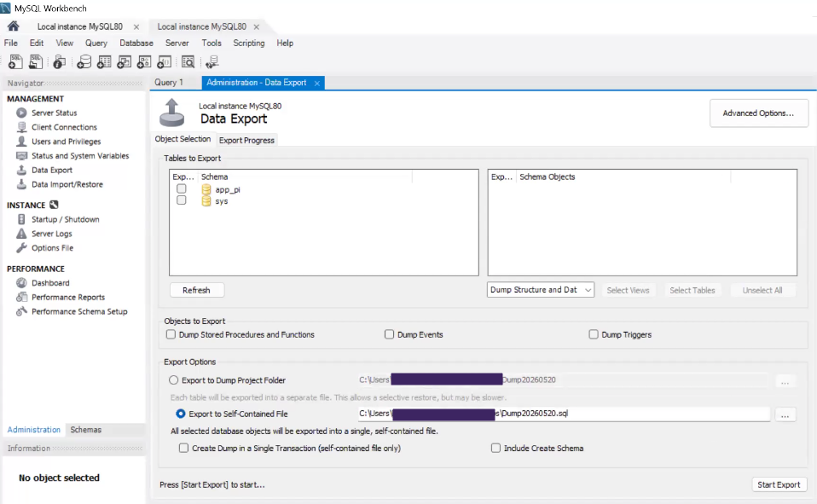
Task: Switch to Export Progress tab
Action: coord(246,140)
